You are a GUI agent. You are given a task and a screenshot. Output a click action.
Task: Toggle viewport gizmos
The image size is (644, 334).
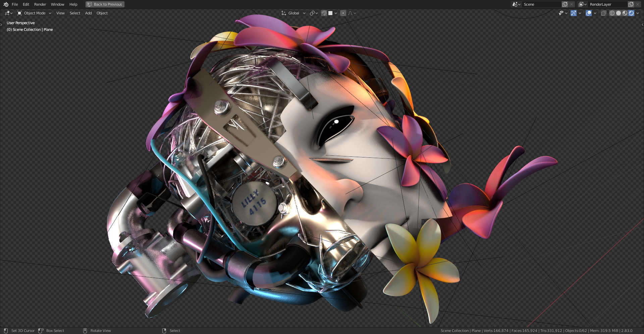(574, 13)
